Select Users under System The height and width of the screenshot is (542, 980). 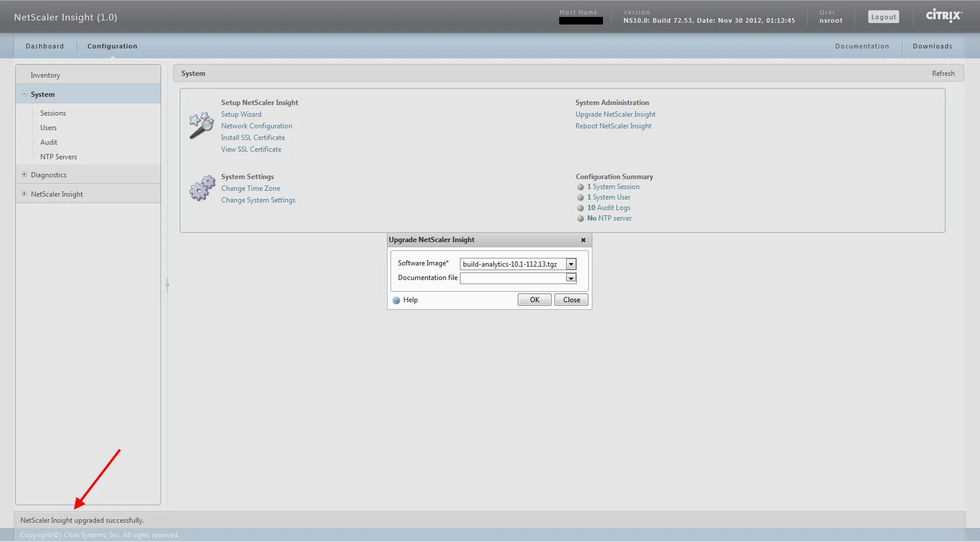[48, 128]
